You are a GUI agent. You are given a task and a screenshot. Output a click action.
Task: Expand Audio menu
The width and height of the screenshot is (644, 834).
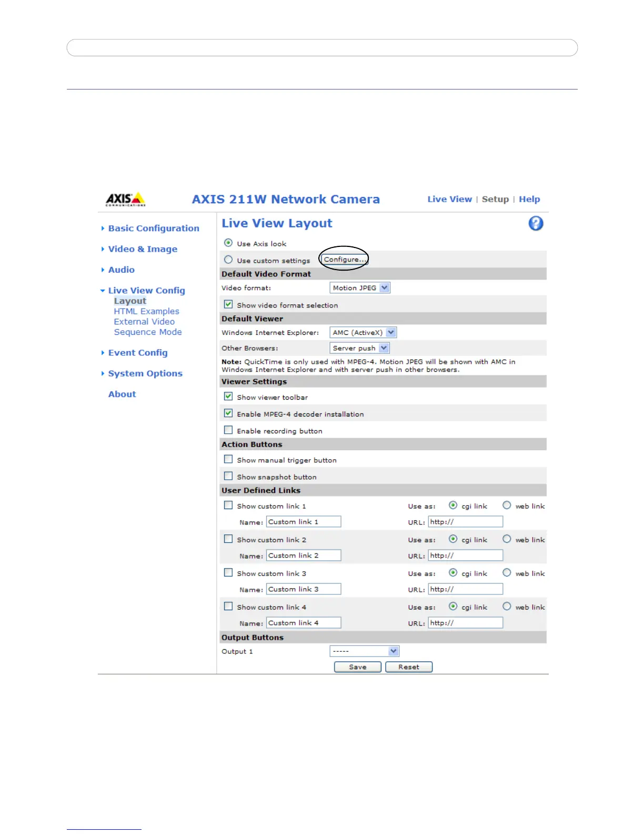coord(122,270)
